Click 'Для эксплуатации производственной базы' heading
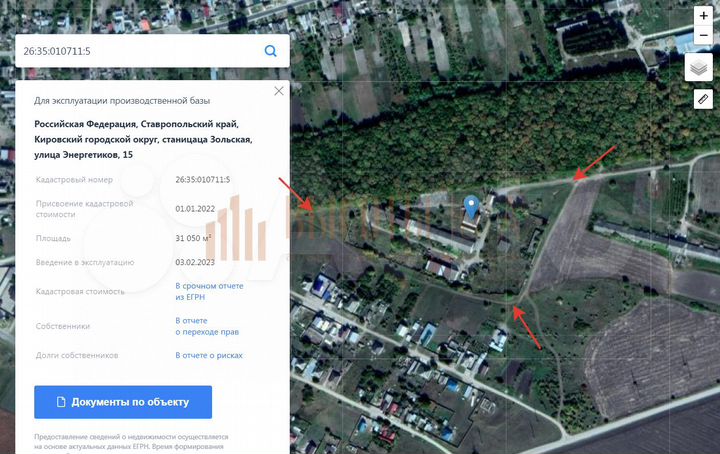 pos(126,101)
